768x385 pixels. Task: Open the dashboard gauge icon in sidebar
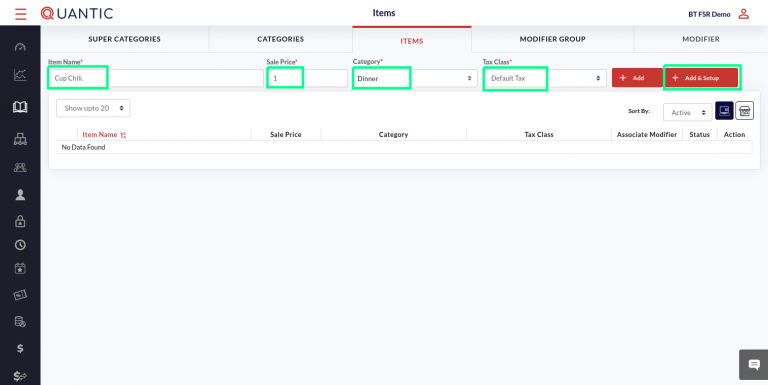coord(20,48)
